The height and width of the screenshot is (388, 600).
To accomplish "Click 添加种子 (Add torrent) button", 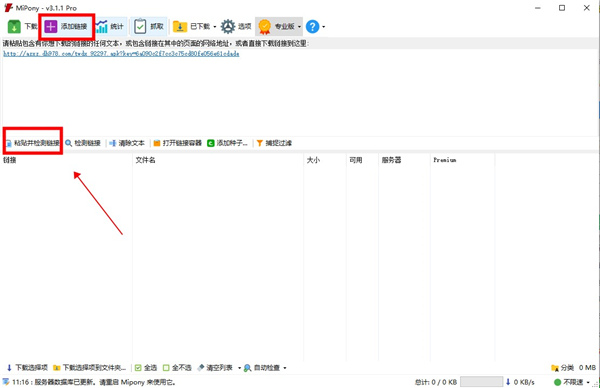I will pos(227,143).
